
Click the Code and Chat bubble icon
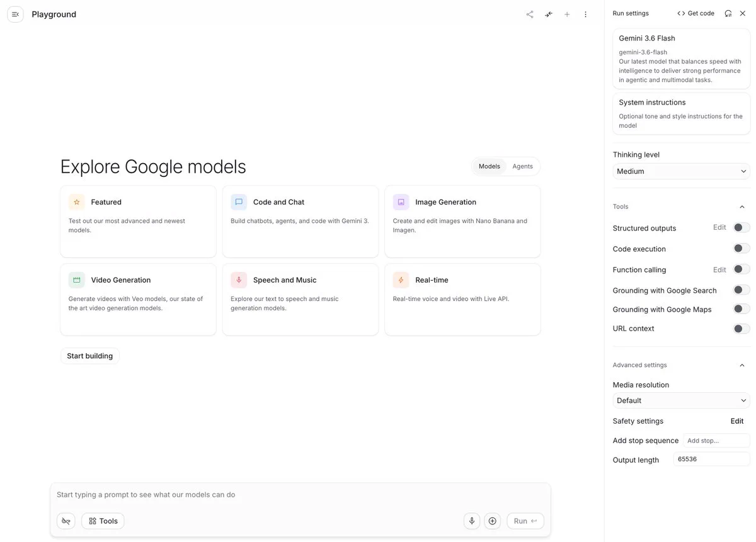(x=239, y=202)
